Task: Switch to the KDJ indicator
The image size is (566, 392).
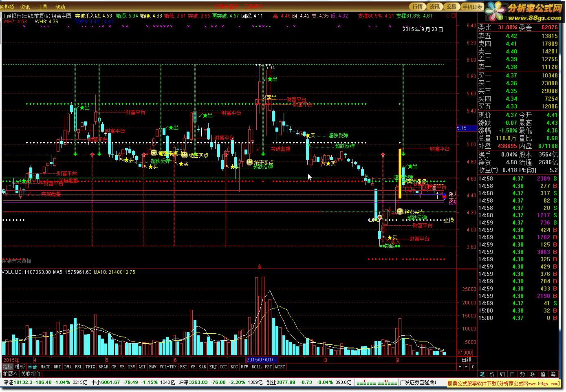Action: (x=213, y=367)
